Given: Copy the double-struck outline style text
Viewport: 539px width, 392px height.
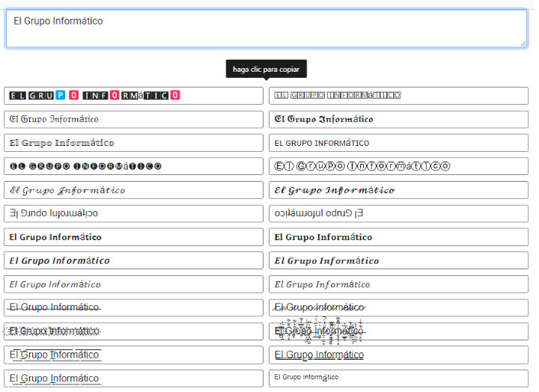Looking at the screenshot, I should 133,143.
